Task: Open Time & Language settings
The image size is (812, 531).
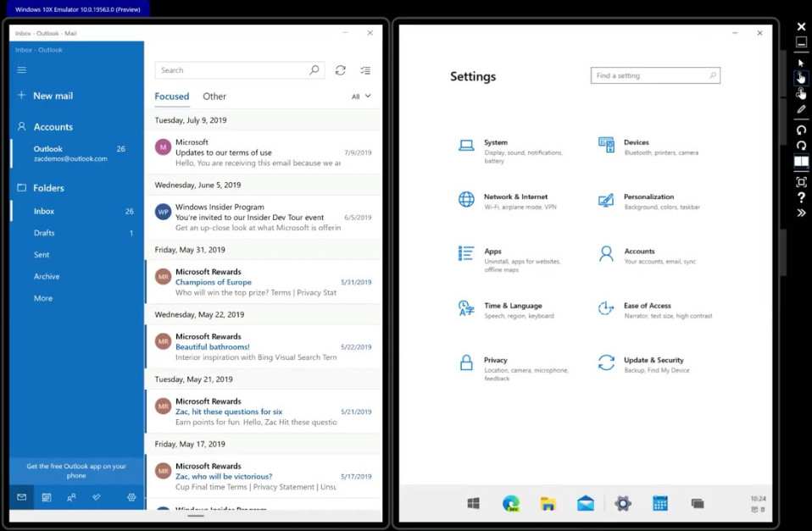Action: pos(507,309)
